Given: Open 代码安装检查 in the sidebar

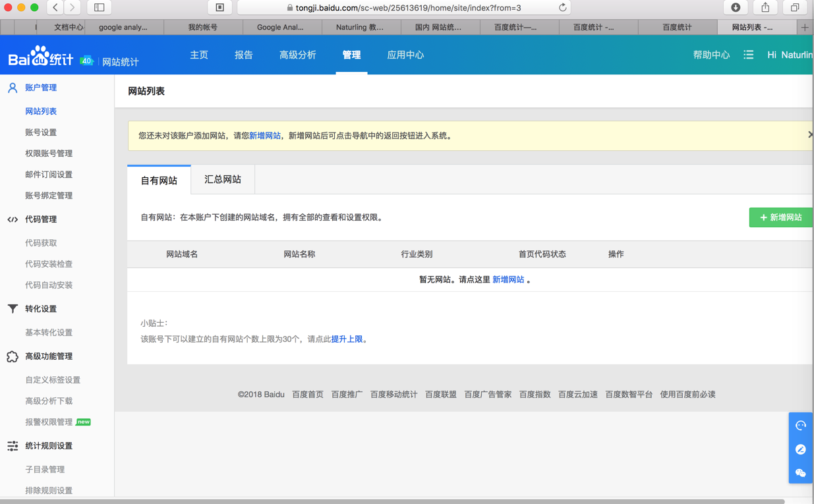Looking at the screenshot, I should pos(49,264).
